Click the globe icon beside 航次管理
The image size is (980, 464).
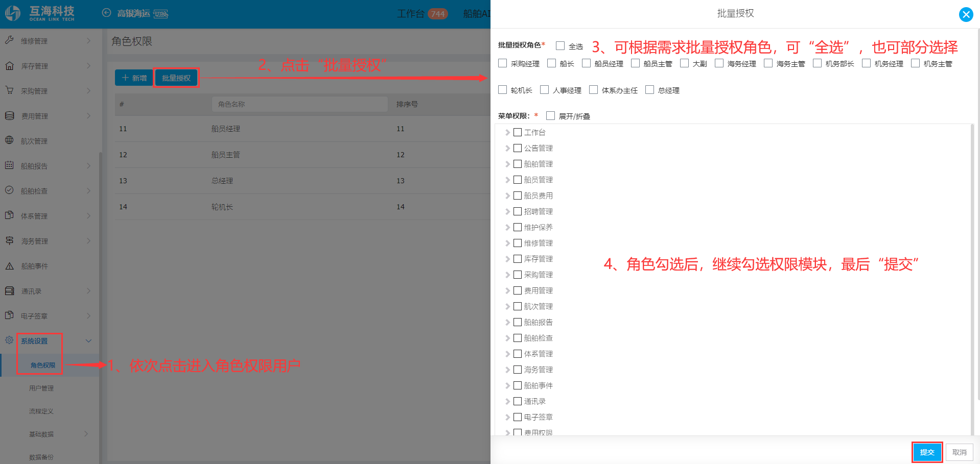pos(9,140)
